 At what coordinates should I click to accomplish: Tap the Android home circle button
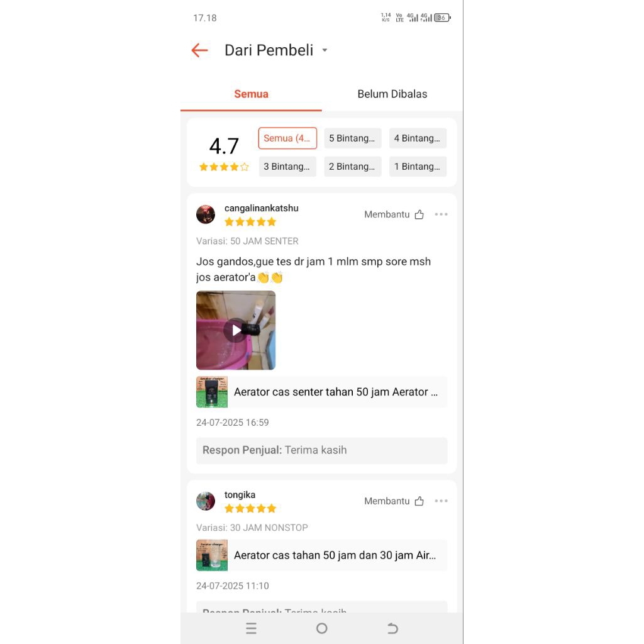(322, 628)
